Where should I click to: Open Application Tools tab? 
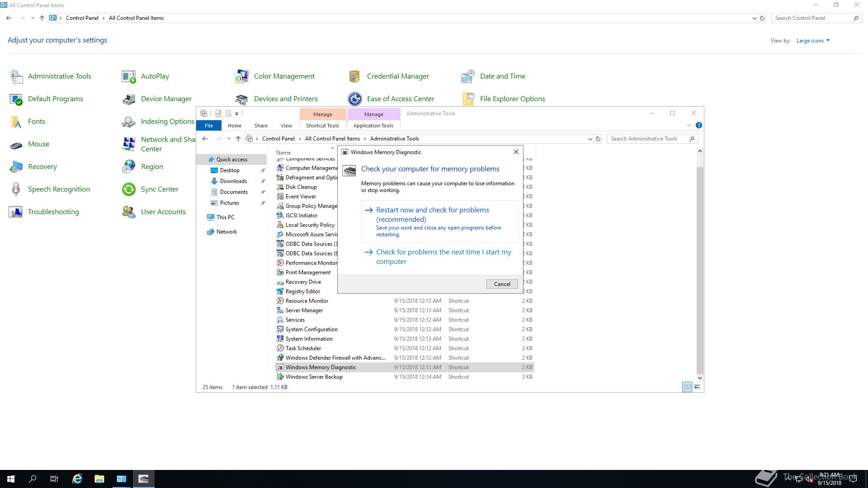(x=373, y=126)
